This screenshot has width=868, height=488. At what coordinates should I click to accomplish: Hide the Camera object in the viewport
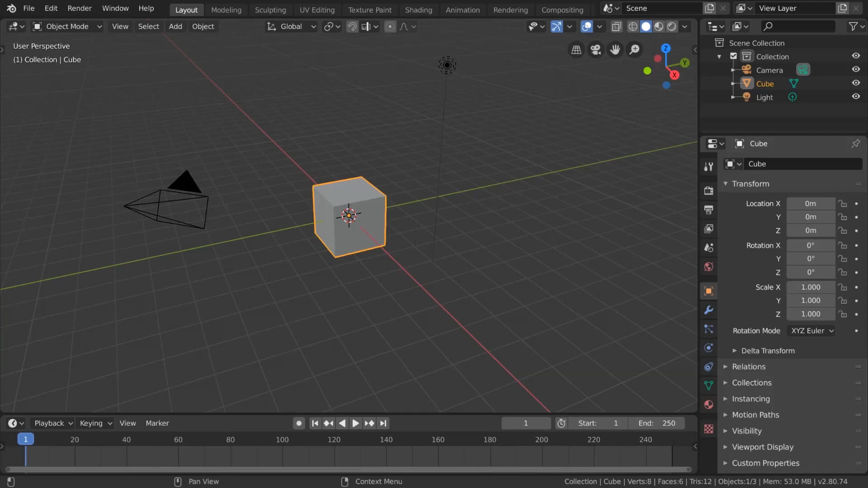pos(856,69)
